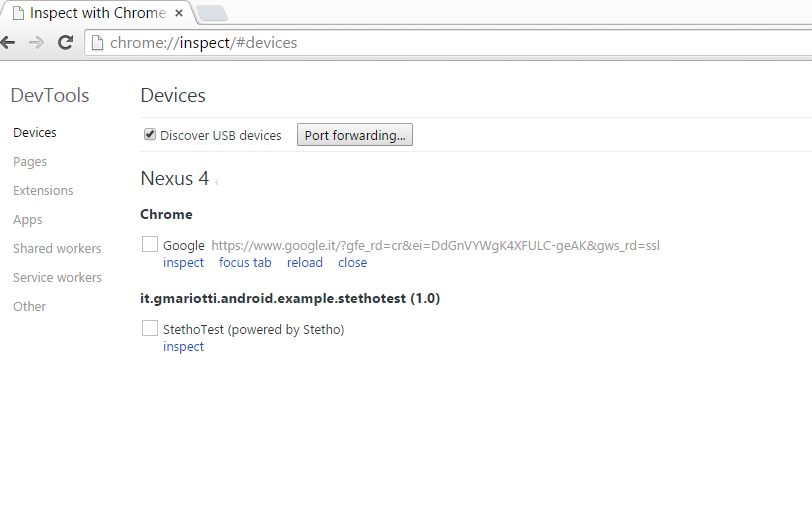Toggle Discover USB devices checkbox
Screen dimensions: 812x516
(x=150, y=135)
